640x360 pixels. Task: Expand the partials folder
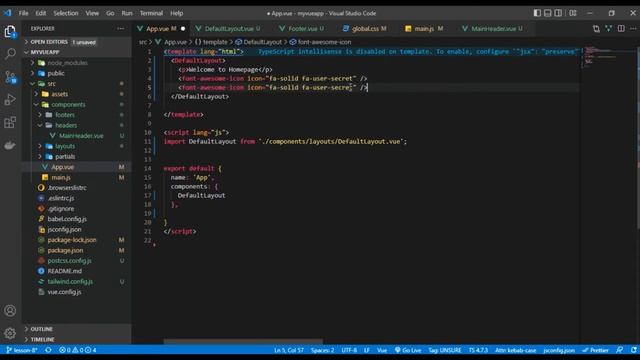pos(77,157)
